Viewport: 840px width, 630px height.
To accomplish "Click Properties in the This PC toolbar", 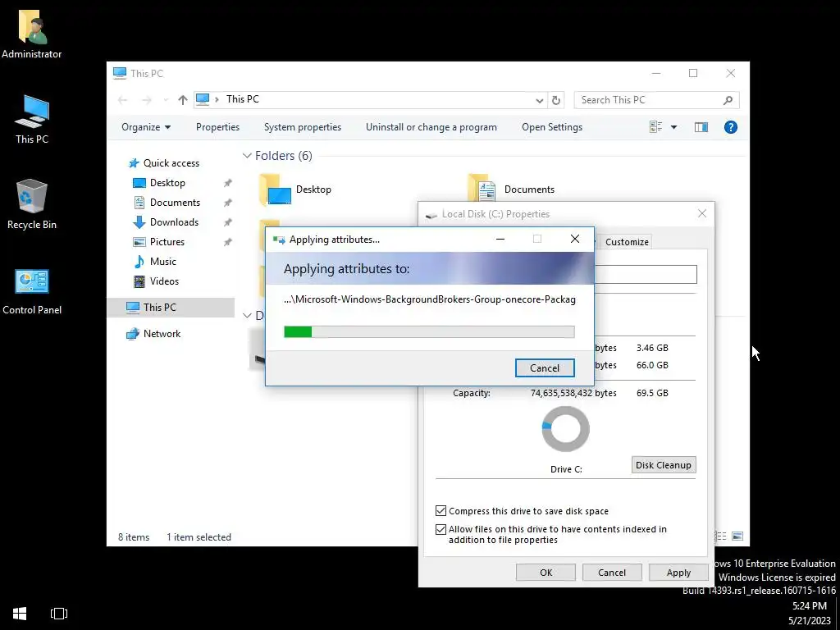I will (x=217, y=127).
